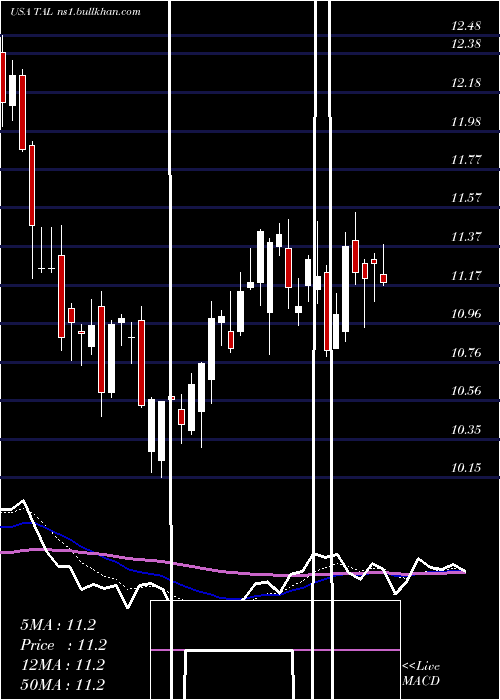Click the 10.76 price axis label
500x700 pixels.
point(466,353)
